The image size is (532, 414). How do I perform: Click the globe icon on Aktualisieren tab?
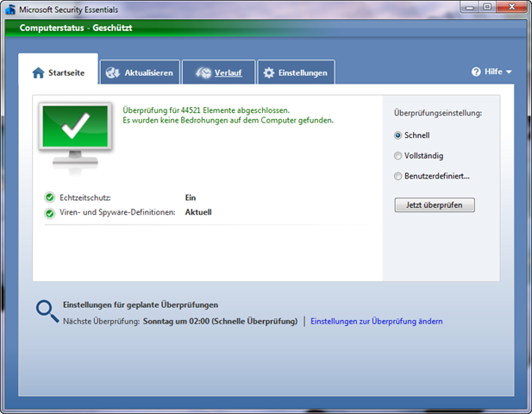(112, 73)
